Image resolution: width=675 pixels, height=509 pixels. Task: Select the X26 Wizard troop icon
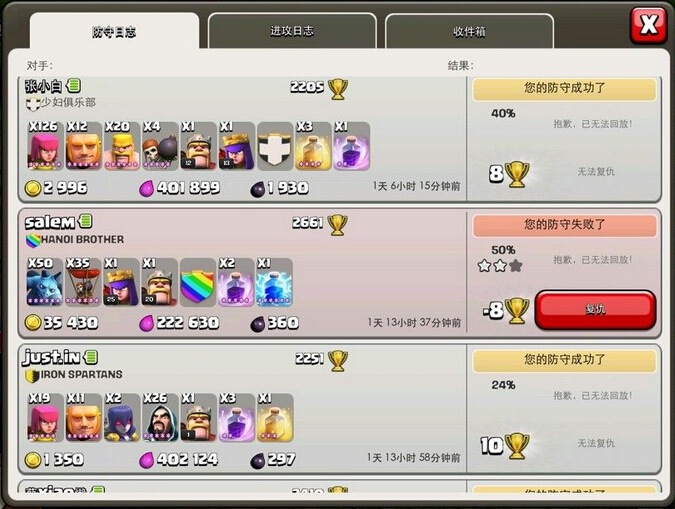coord(160,418)
